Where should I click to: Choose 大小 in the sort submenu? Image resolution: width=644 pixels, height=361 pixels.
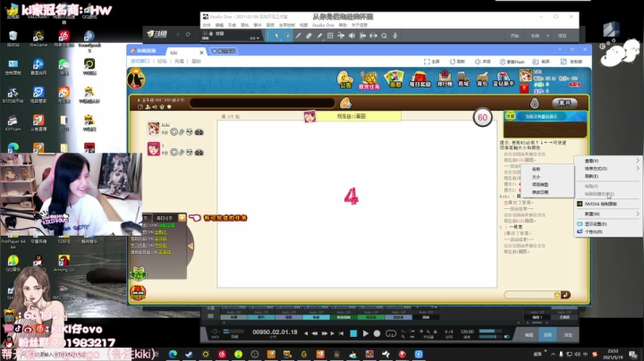tap(547, 177)
